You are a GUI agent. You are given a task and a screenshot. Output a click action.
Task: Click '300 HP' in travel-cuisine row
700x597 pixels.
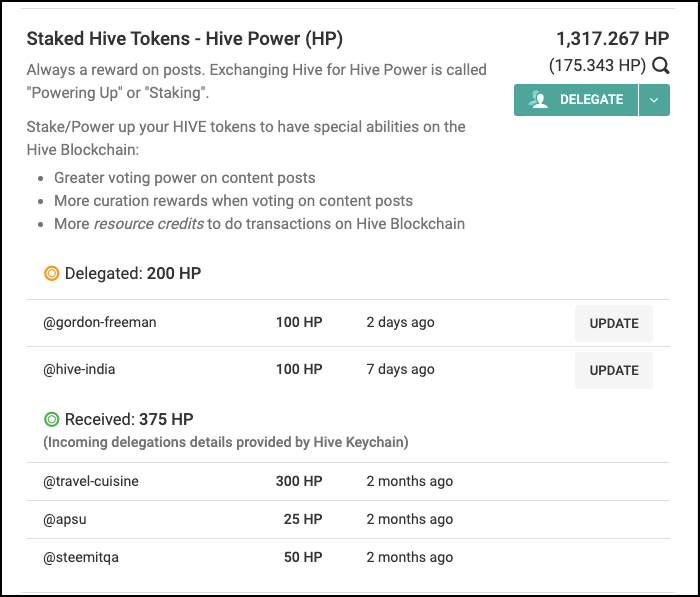299,481
